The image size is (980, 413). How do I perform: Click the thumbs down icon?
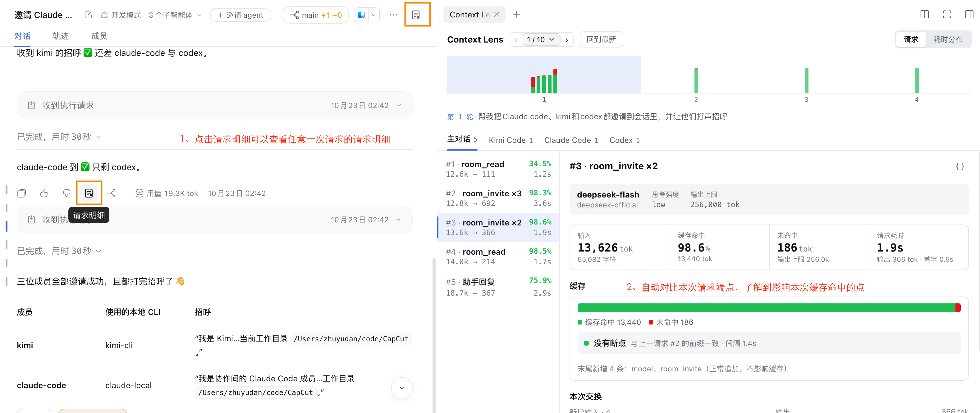point(66,193)
